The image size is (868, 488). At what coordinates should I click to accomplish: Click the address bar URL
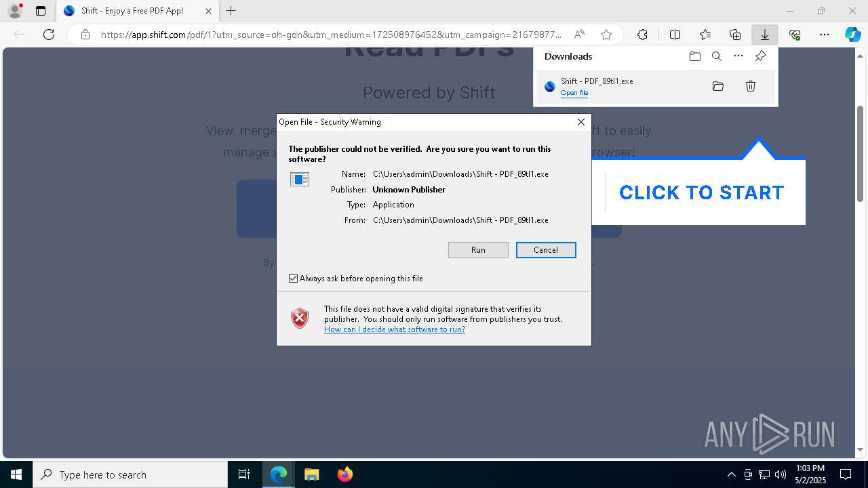point(331,35)
